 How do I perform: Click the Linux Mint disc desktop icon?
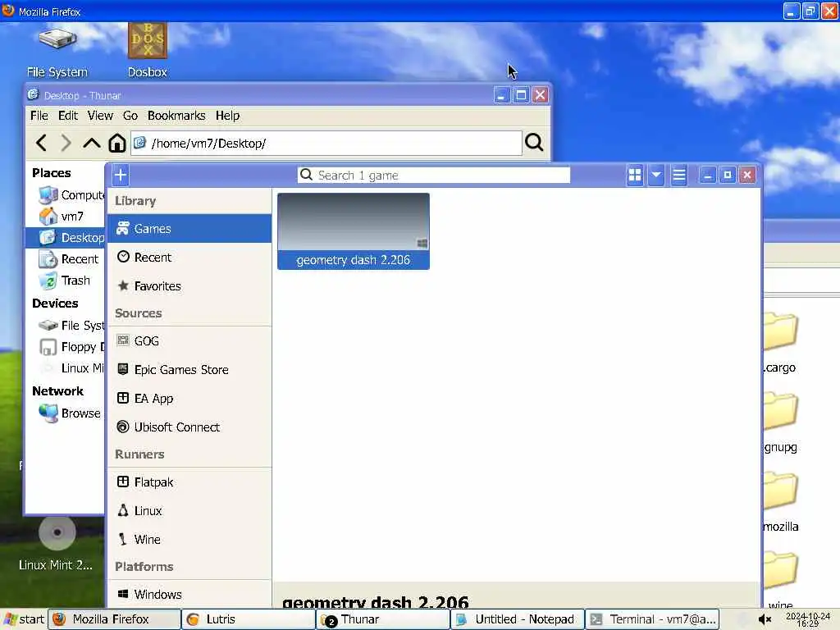[x=57, y=543]
